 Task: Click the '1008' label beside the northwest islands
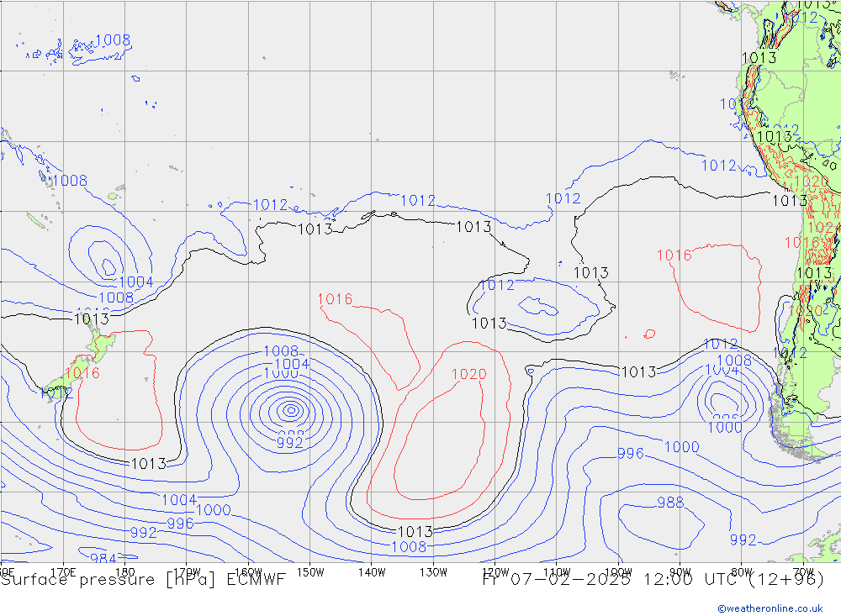113,40
